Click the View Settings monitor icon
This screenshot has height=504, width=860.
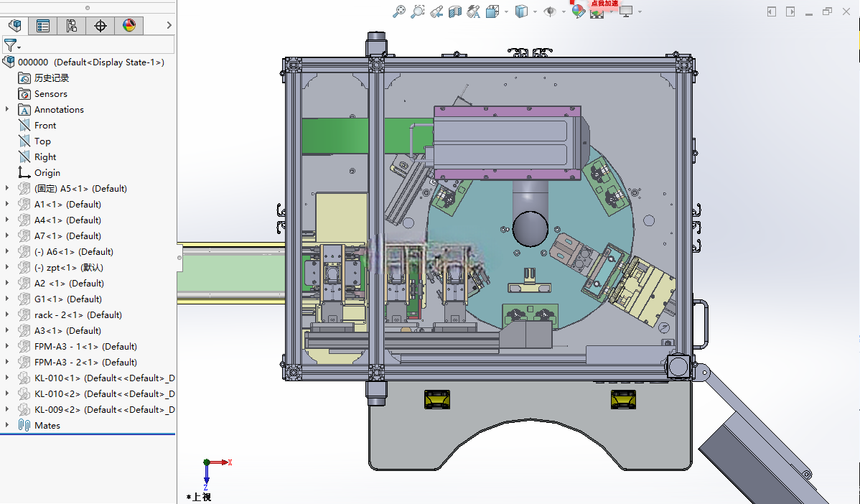pyautogui.click(x=626, y=11)
